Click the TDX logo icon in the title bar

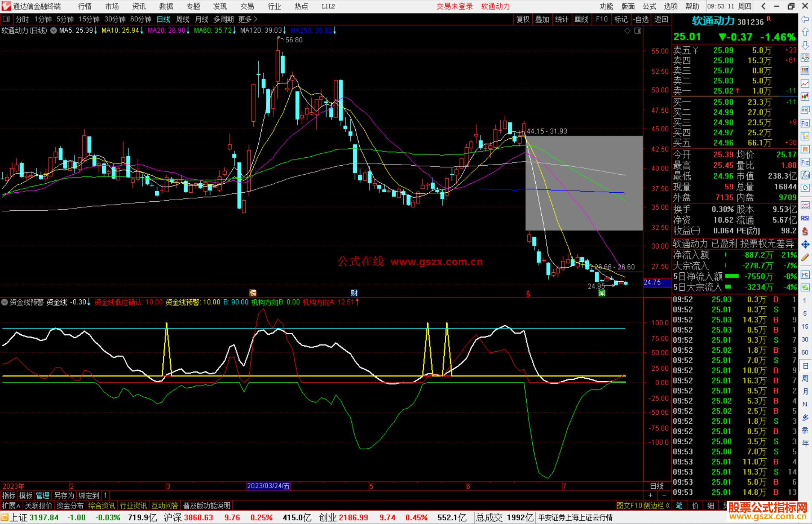tap(6, 6)
